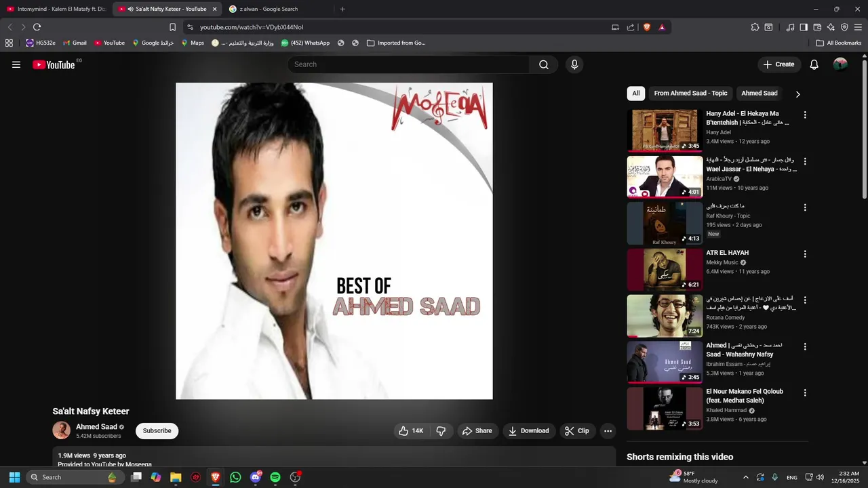Open the Gmail bookmark
Screen dimensions: 868x488
[75, 43]
